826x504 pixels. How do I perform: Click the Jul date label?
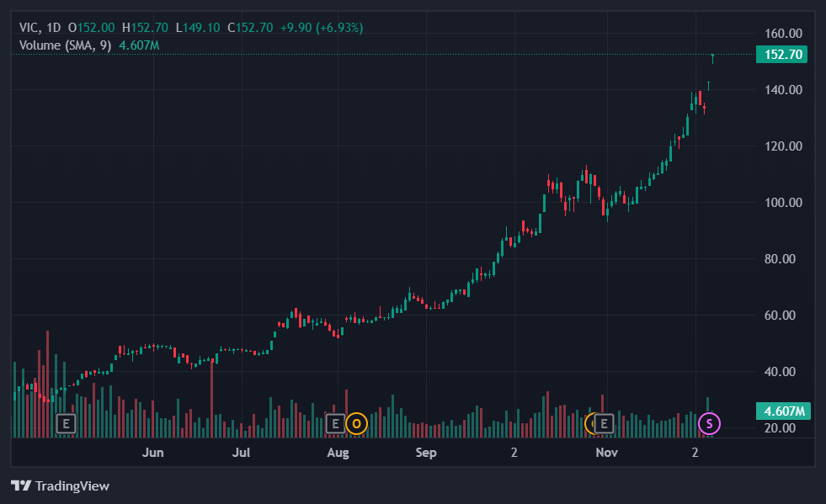point(242,453)
